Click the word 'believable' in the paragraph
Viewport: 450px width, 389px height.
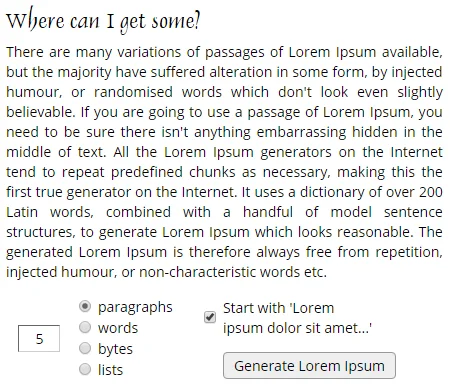[x=39, y=112]
